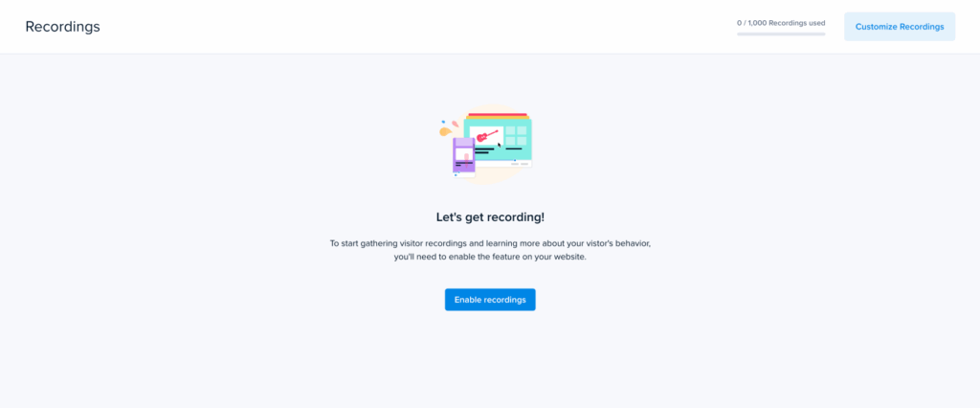Click the orange blob shape beside the illustration
This screenshot has height=408, width=980.
coord(445,131)
